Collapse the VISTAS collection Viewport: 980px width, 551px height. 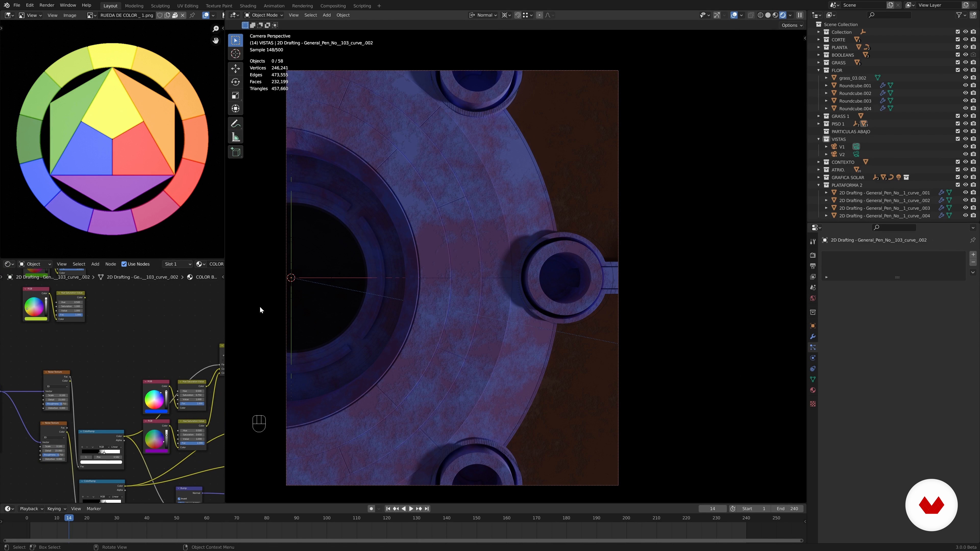click(819, 139)
